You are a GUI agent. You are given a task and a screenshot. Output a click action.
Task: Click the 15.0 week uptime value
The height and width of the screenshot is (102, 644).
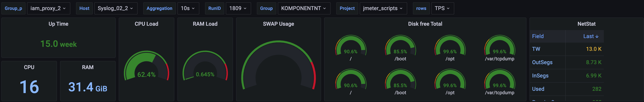click(x=58, y=44)
